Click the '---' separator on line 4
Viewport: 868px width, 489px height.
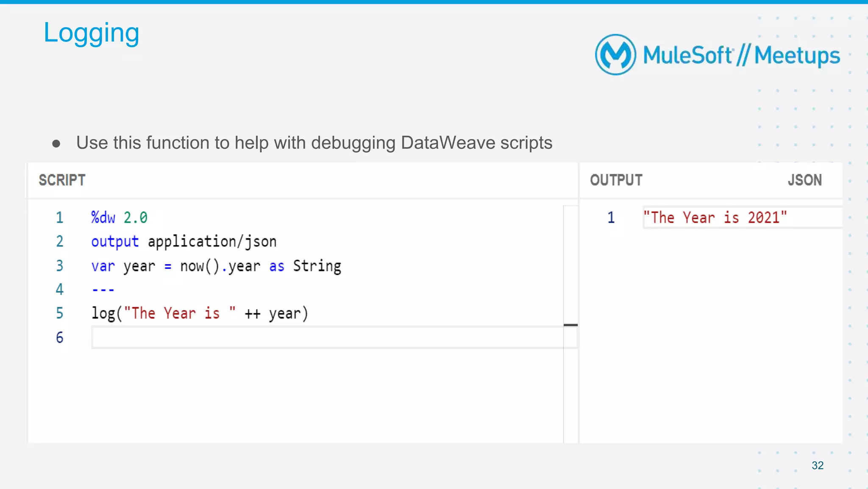103,290
